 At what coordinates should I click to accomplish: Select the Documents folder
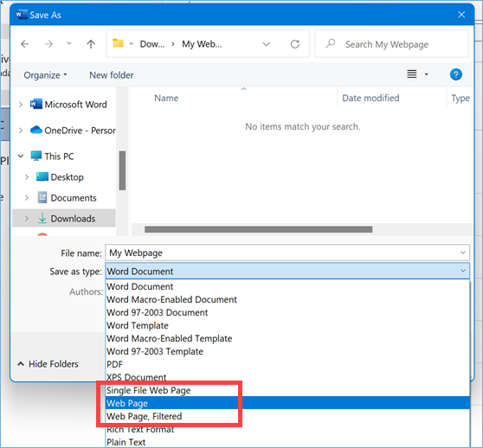pyautogui.click(x=67, y=197)
